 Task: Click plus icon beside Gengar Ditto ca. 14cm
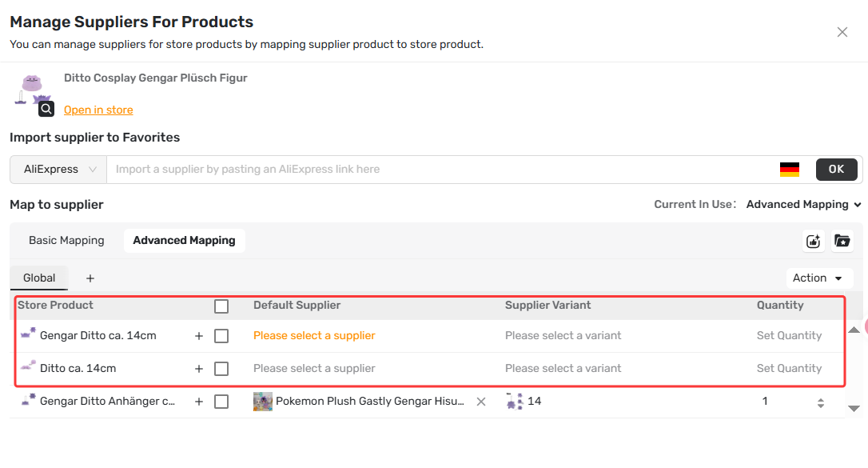[x=199, y=336]
